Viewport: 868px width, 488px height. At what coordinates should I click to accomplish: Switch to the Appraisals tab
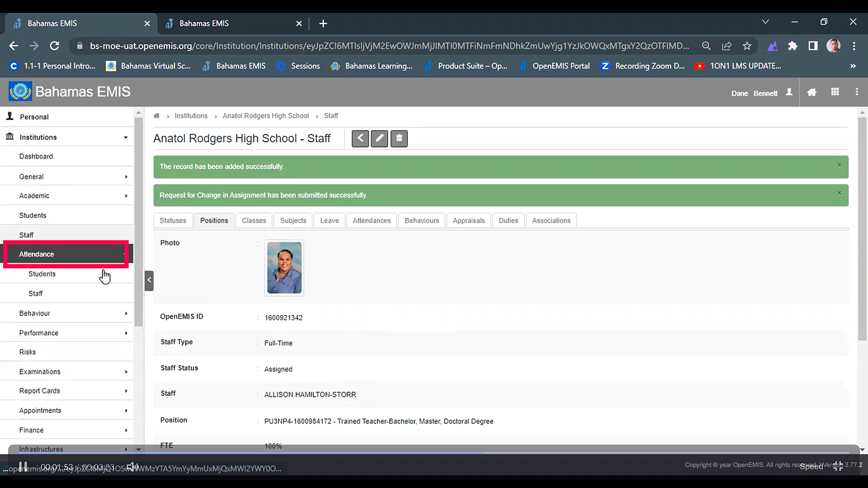(x=469, y=220)
